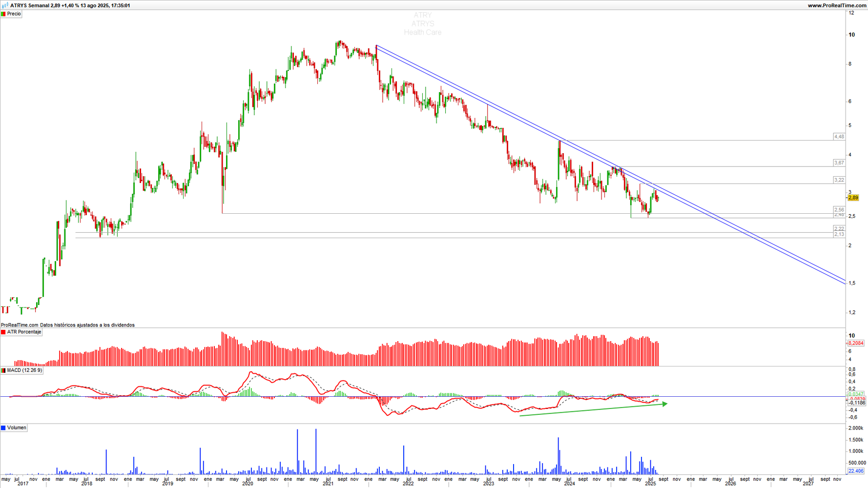868x488 pixels.
Task: Select the Precio panel label
Action: (14, 14)
